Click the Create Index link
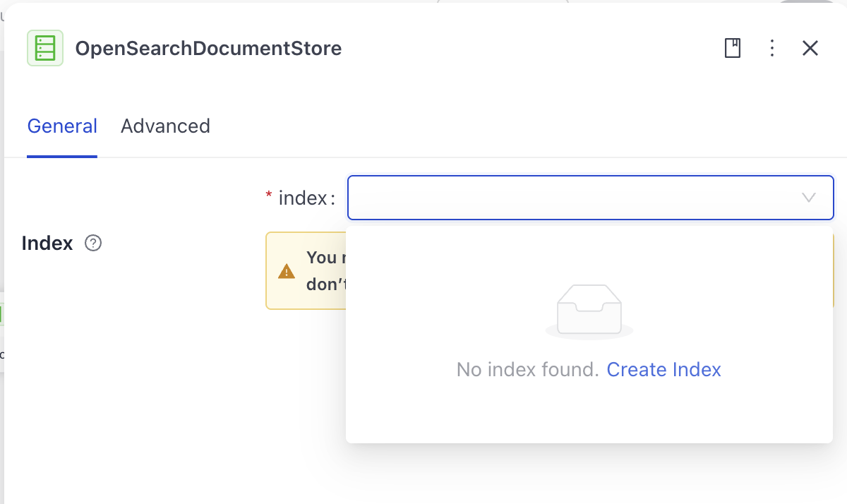This screenshot has width=847, height=504. tap(664, 369)
